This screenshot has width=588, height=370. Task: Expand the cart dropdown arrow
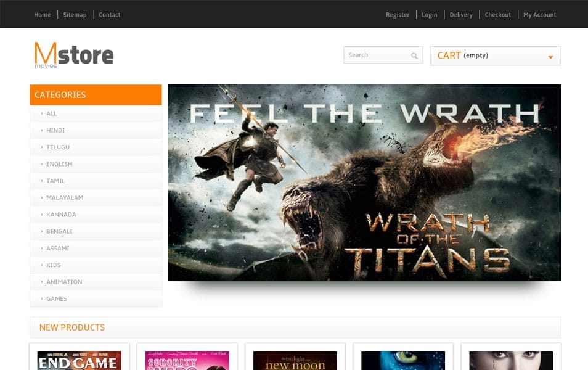[550, 57]
